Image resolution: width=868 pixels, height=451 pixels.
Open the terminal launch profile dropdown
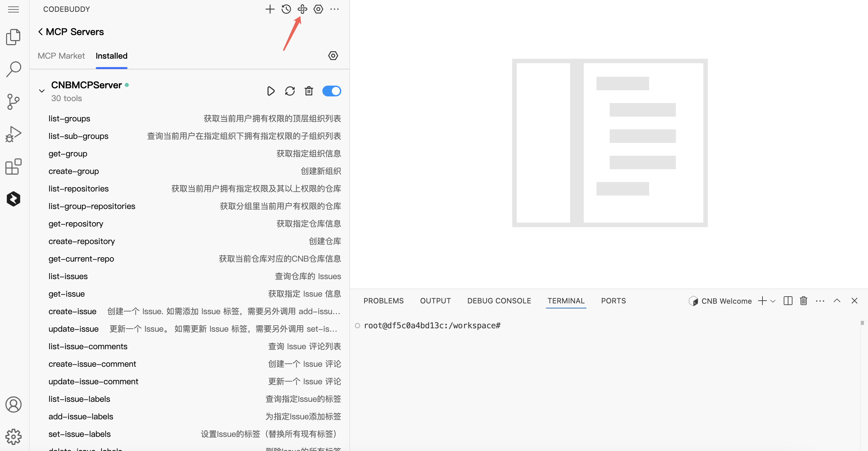773,301
